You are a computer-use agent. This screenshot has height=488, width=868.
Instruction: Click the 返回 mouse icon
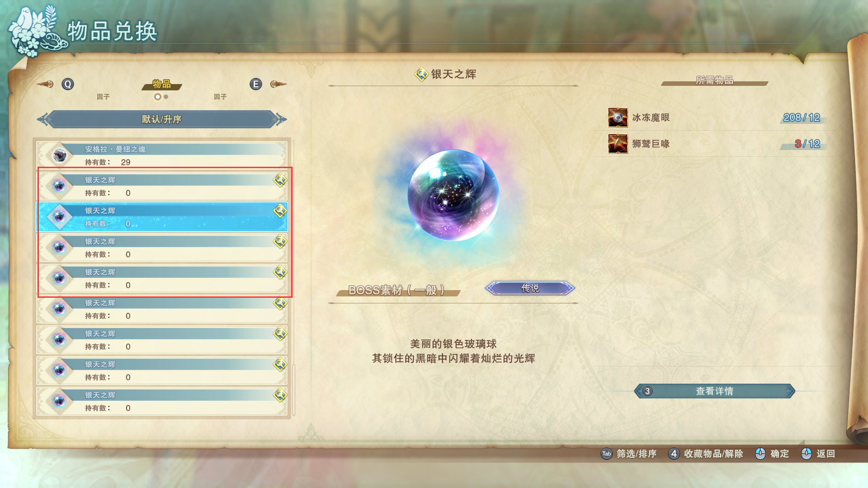[x=807, y=454]
